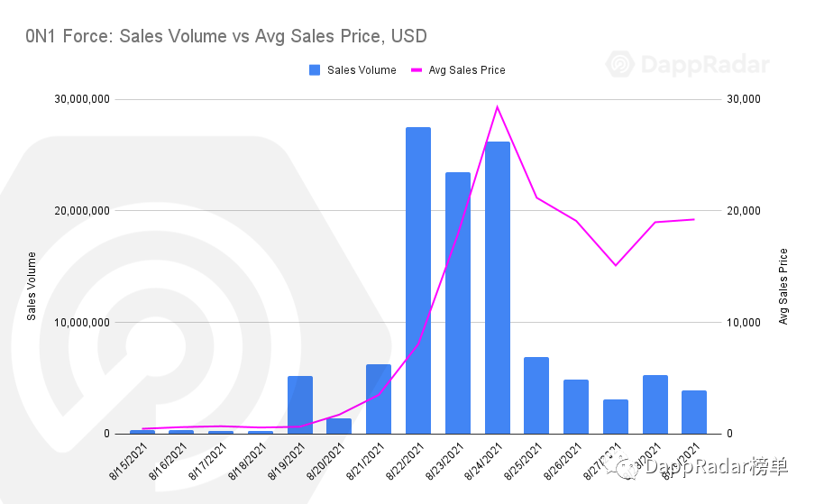
Task: Click the 8/21/2021 sales volume bar
Action: (379, 399)
